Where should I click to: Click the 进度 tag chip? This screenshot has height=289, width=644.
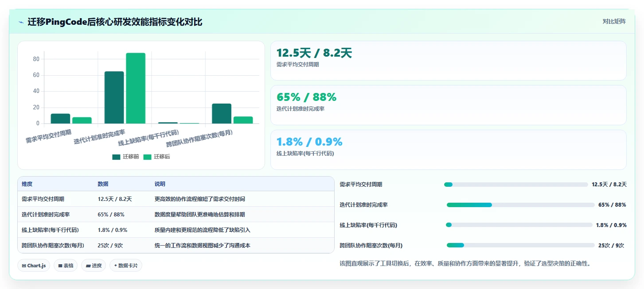click(x=94, y=266)
